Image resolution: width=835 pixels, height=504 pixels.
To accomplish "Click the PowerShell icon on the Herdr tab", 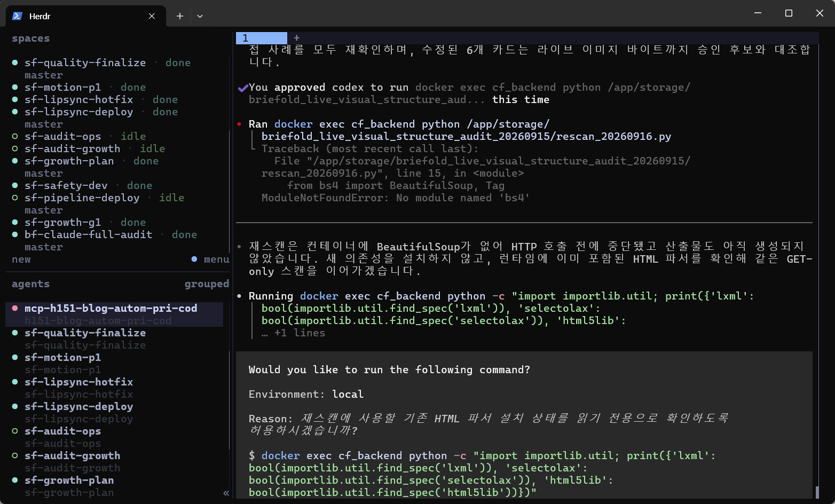I will coord(18,16).
